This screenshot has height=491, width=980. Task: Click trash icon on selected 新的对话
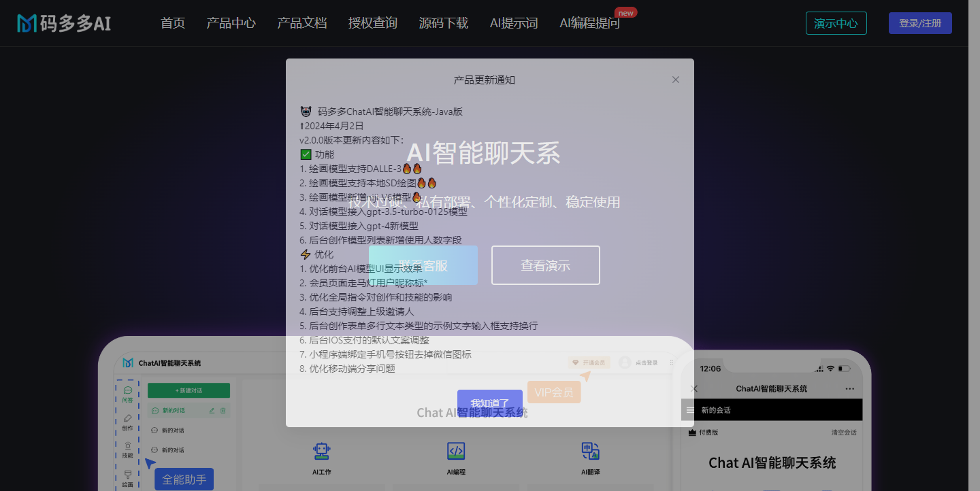coord(223,410)
